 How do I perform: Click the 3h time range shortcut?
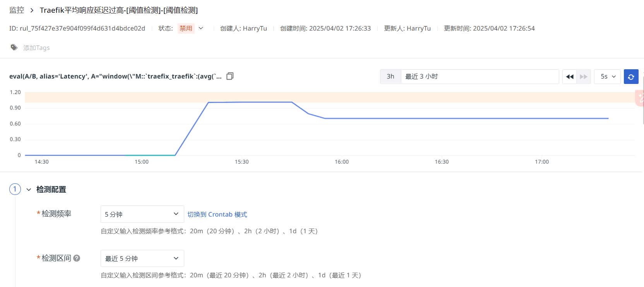click(391, 77)
